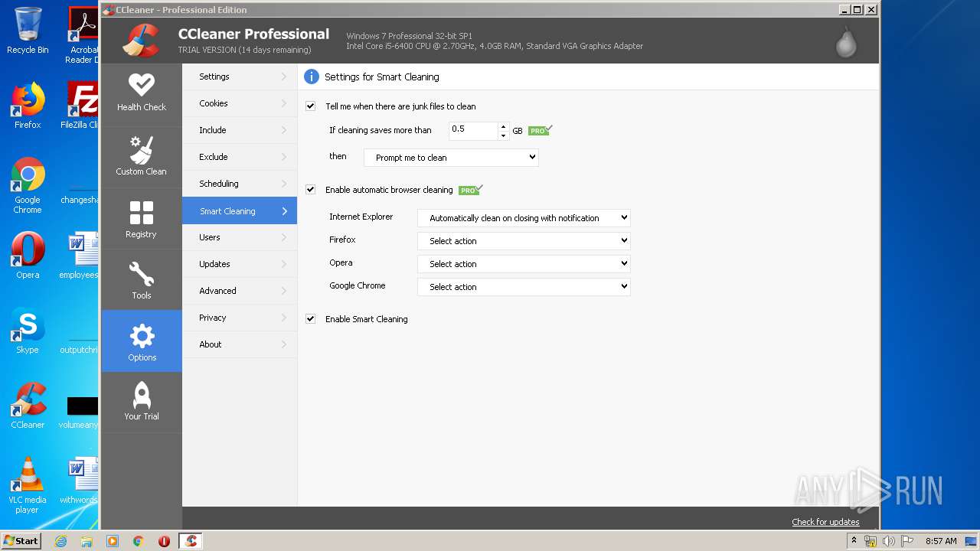The width and height of the screenshot is (980, 551).
Task: Open the Users options page
Action: click(240, 237)
